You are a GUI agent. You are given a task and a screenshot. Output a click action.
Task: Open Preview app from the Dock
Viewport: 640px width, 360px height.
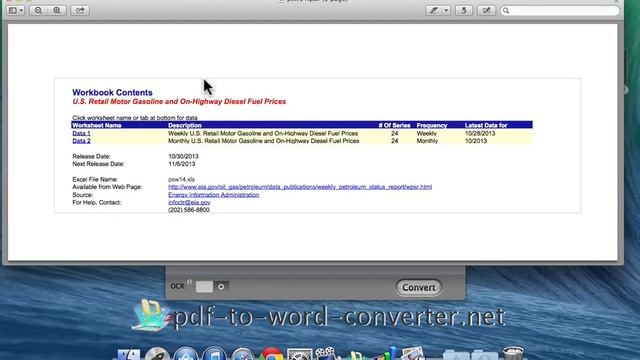pos(413,354)
